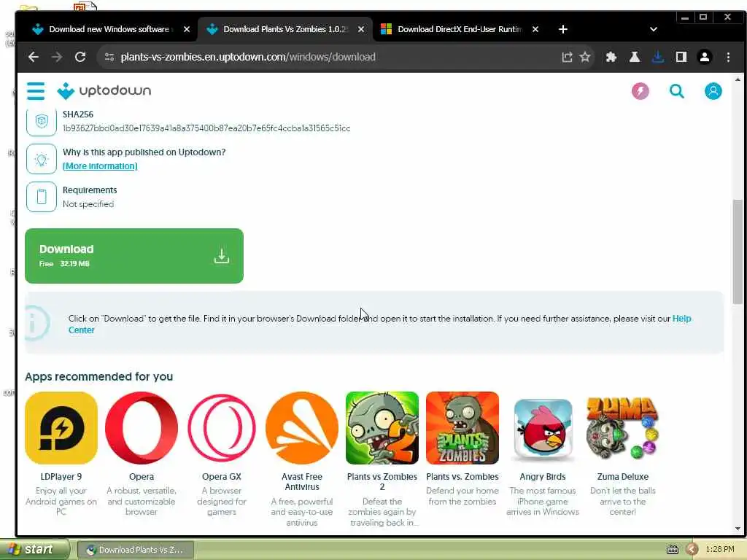
Task: Reload the page with refresh icon
Action: 80,57
